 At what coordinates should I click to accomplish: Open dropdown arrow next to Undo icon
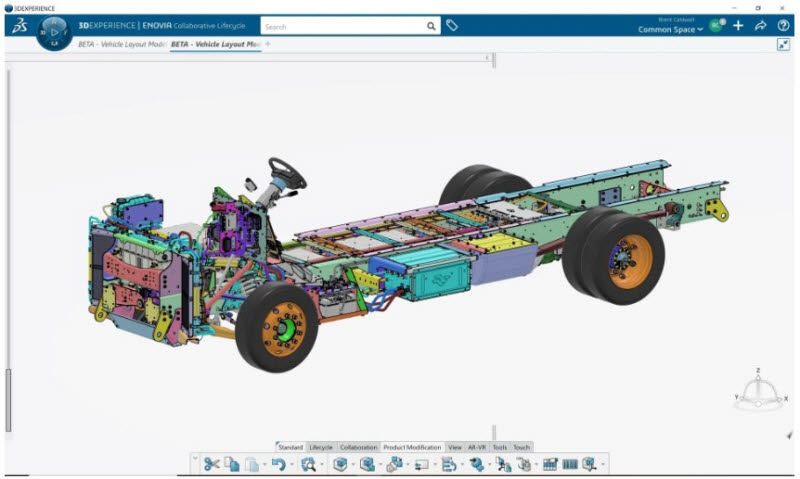[292, 464]
